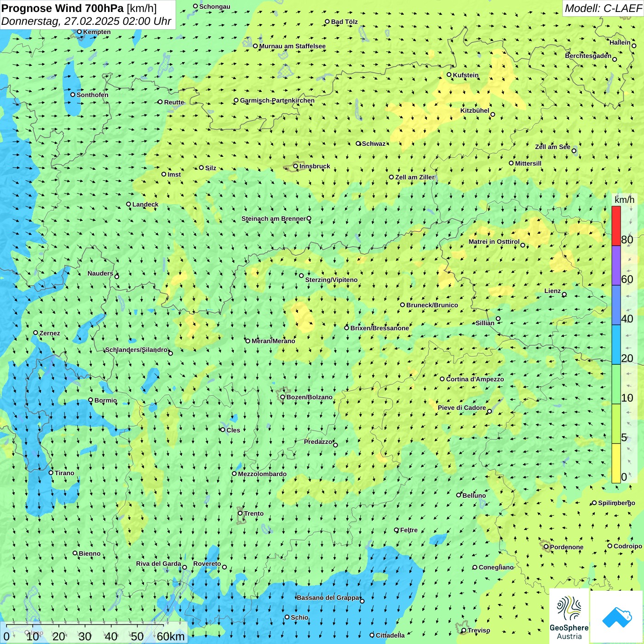Screen dimensions: 644x644
Task: Click the 'Prognose Wind 700hPa' title
Action: tap(63, 8)
